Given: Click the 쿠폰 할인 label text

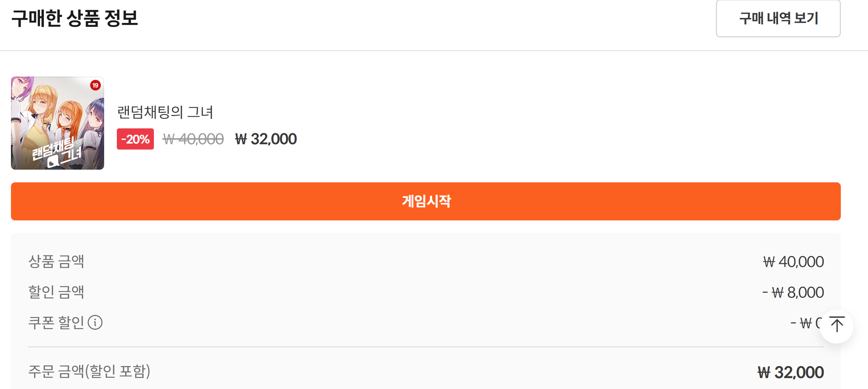Looking at the screenshot, I should pos(56,322).
